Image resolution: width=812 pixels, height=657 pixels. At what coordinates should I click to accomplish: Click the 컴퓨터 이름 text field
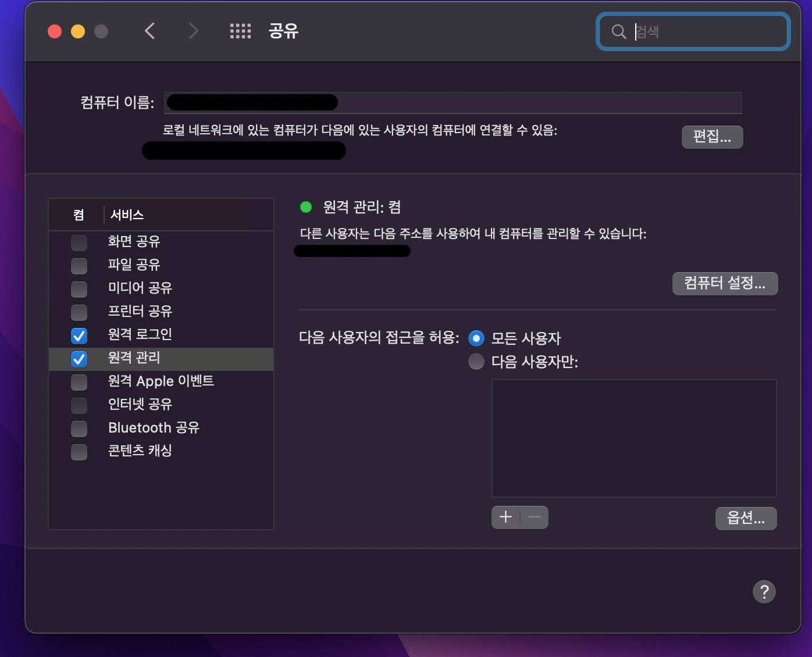click(453, 102)
